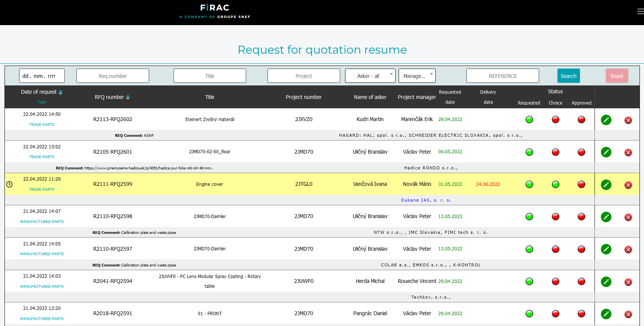Edit the Engine cover request R2111-RFQ2599

click(x=606, y=185)
